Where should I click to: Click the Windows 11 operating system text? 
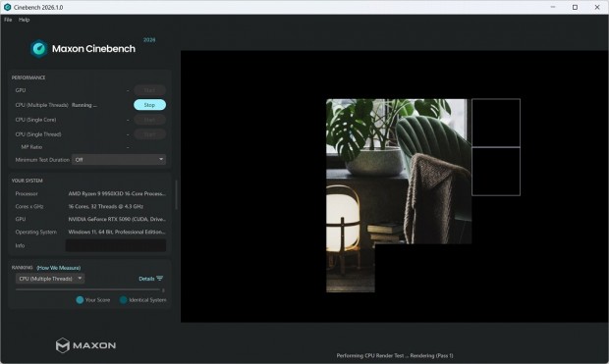(x=117, y=232)
